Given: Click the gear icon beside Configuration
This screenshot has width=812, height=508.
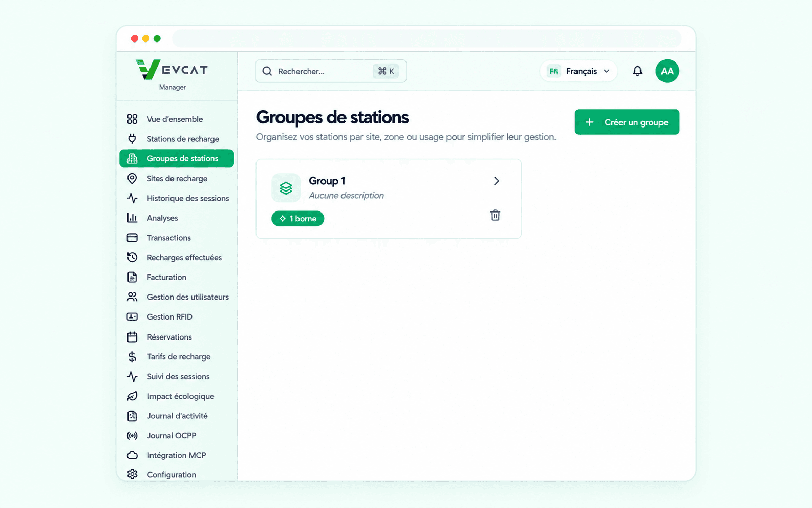Looking at the screenshot, I should (132, 474).
